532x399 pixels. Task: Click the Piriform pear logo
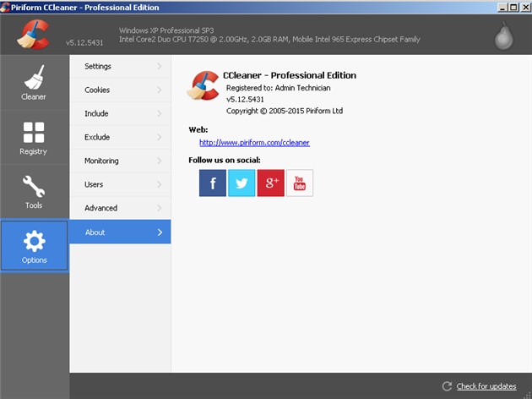(x=505, y=35)
